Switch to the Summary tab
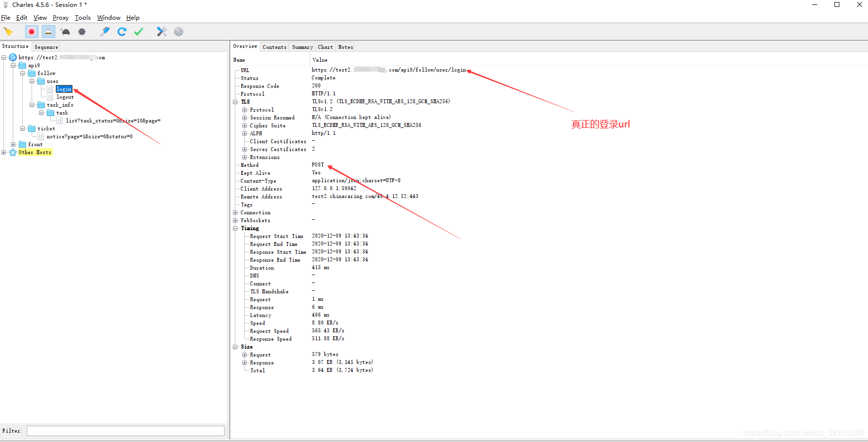 click(x=302, y=47)
